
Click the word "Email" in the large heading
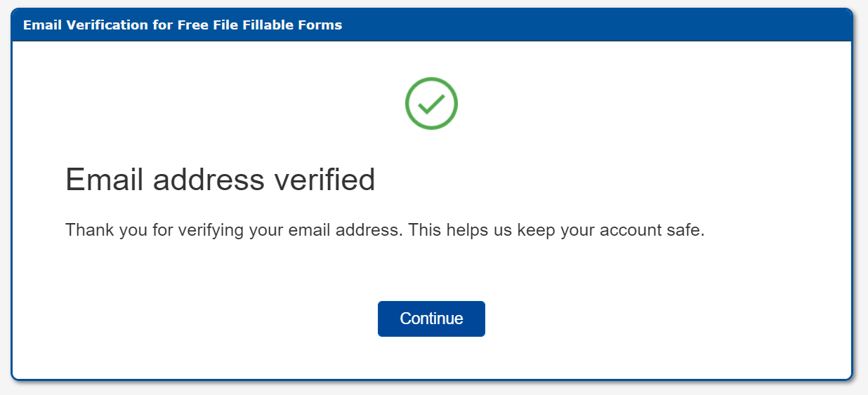point(105,180)
